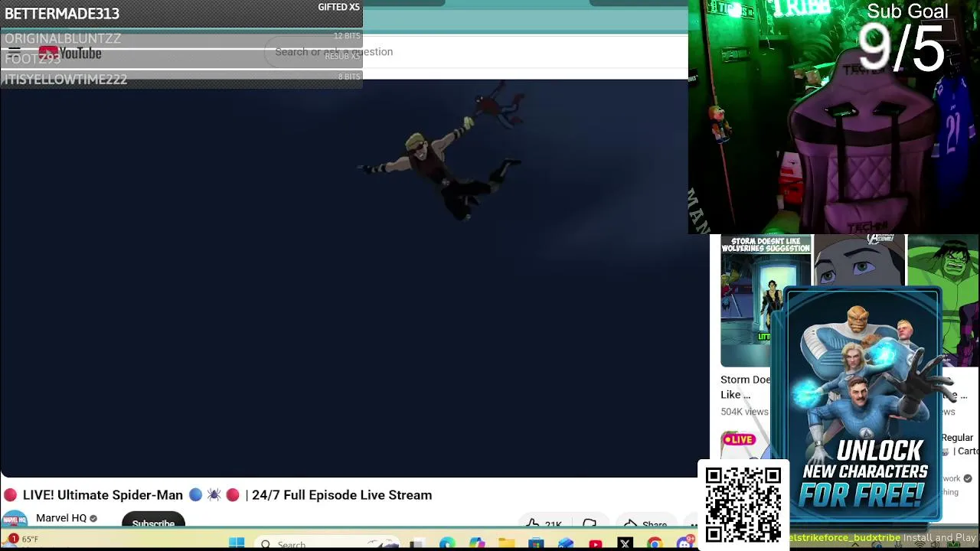Open the X app on the taskbar

(625, 543)
